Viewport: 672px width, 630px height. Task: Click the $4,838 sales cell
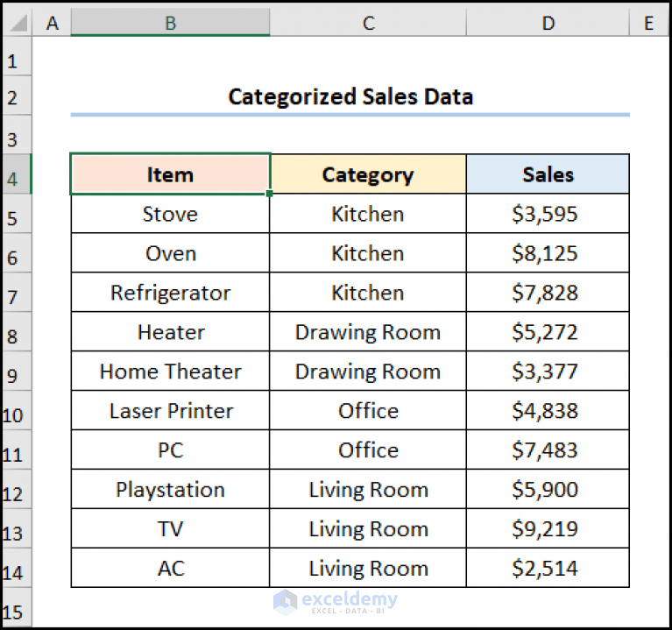[548, 411]
